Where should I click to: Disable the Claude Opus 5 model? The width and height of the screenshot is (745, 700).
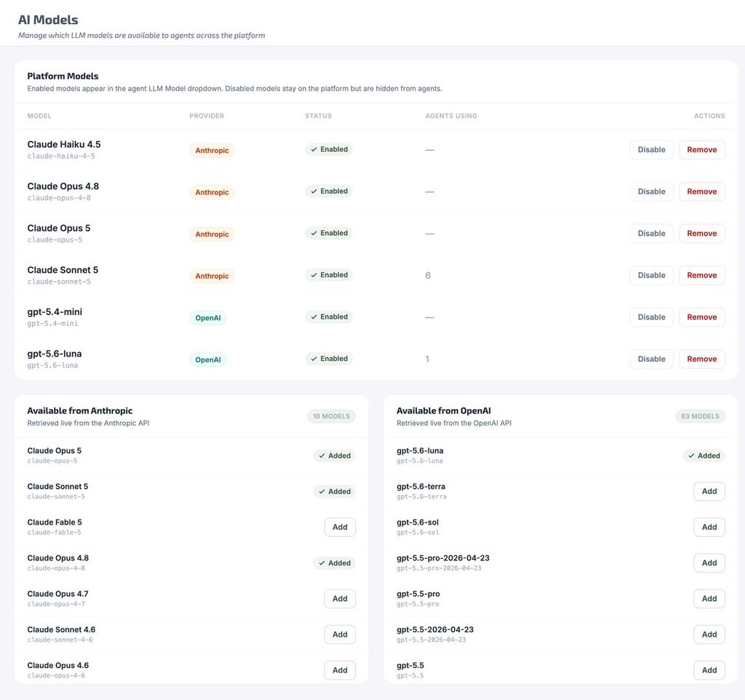pos(651,234)
